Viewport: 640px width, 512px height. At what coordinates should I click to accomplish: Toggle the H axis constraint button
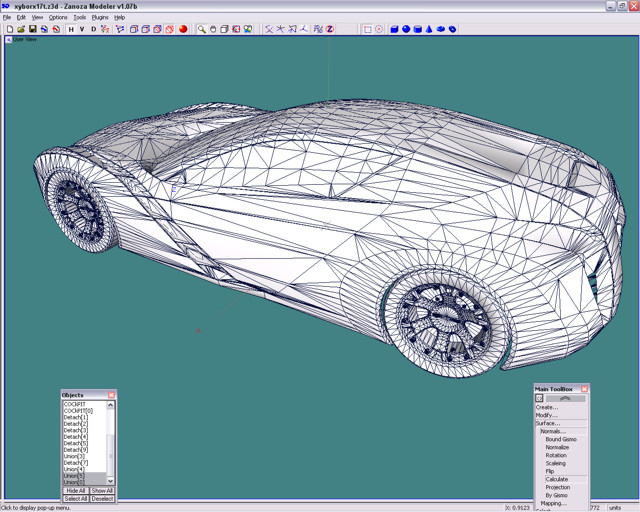coord(71,29)
